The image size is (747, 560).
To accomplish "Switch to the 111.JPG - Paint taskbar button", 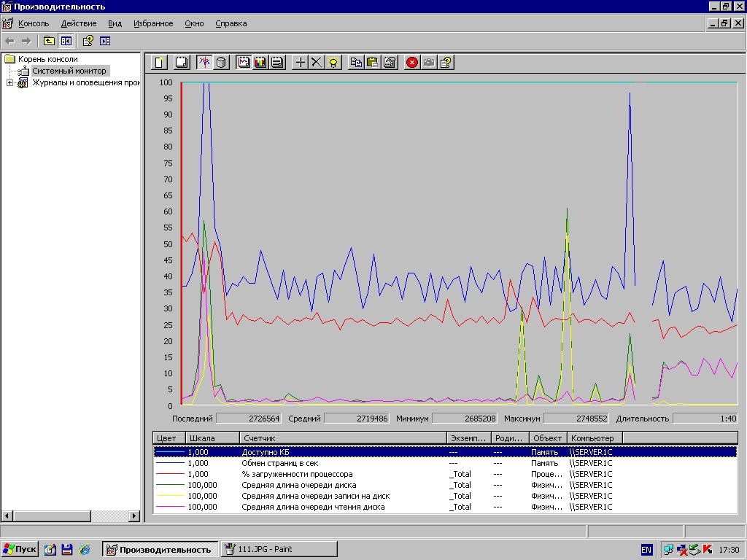I will tap(279, 549).
